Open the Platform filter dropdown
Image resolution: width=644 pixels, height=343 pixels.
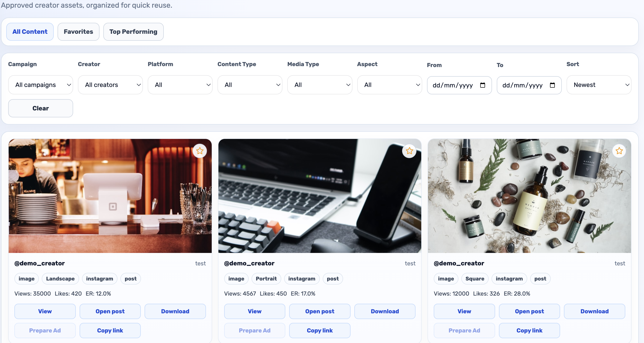(180, 85)
